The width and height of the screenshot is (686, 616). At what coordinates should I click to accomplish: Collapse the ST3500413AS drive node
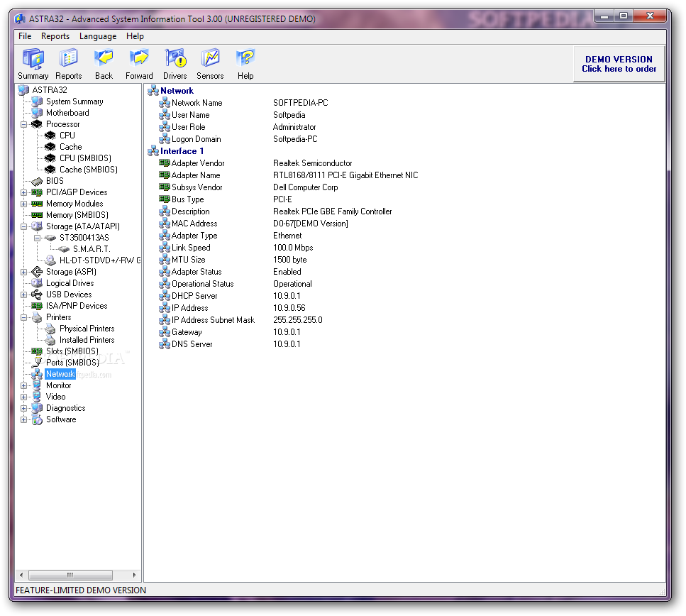point(38,238)
